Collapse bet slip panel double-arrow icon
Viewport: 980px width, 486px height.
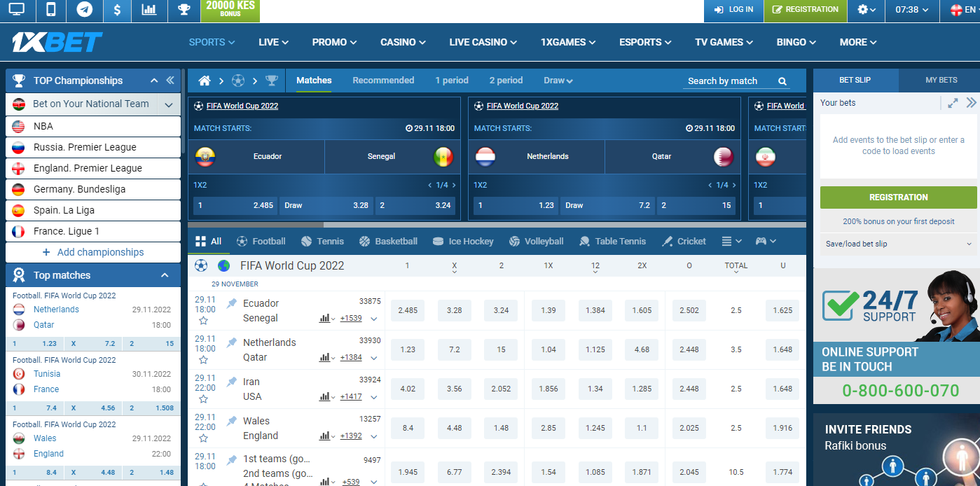point(971,103)
